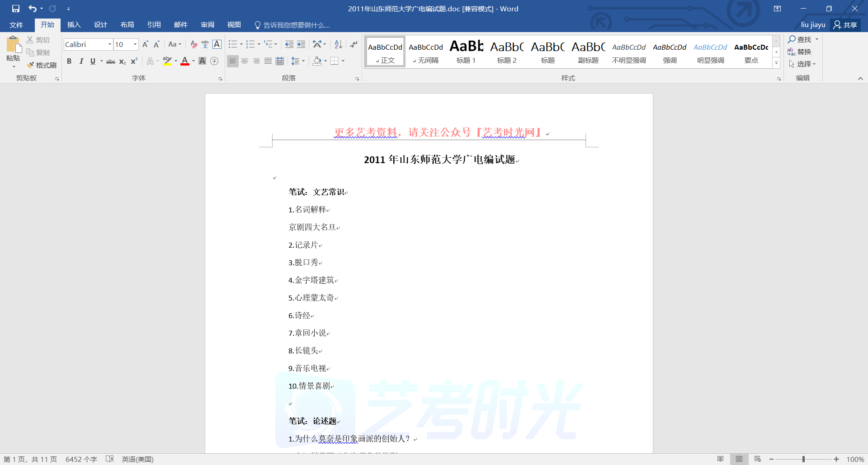Click the 共享 share button
The image size is (868, 465).
click(x=846, y=25)
